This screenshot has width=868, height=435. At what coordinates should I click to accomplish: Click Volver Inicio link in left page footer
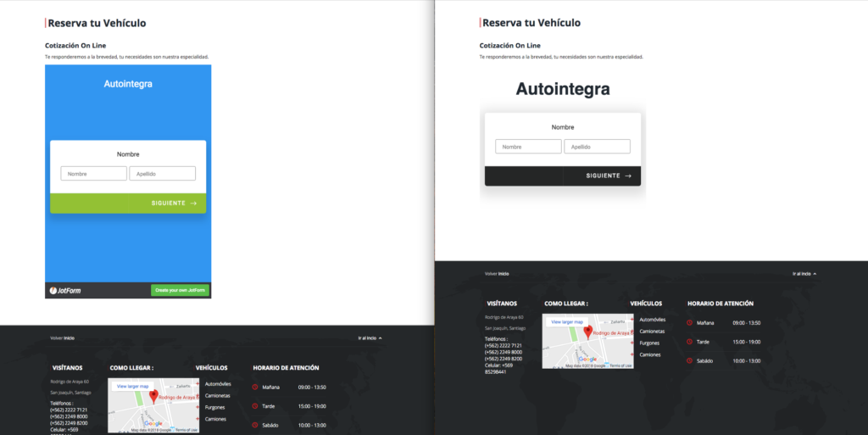(62, 337)
